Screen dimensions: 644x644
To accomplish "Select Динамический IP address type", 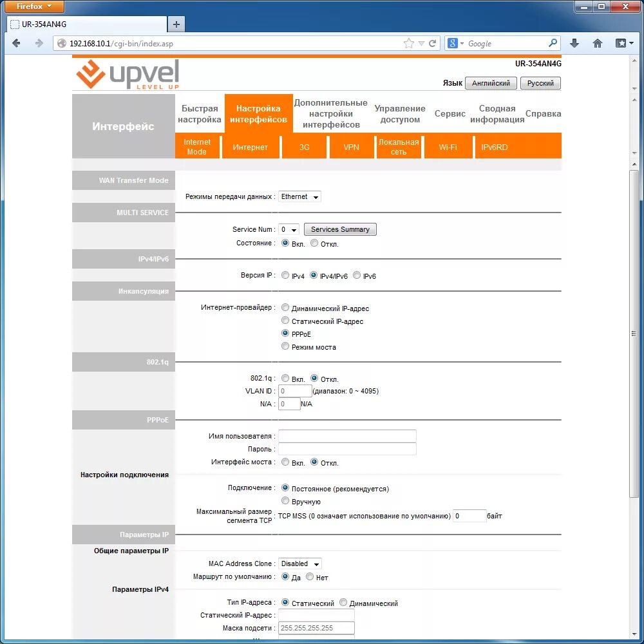I will coord(343,603).
